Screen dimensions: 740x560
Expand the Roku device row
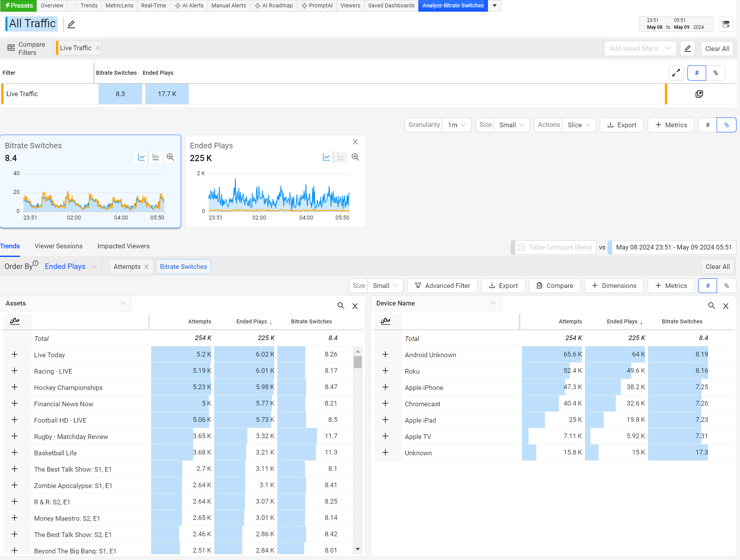click(x=386, y=371)
